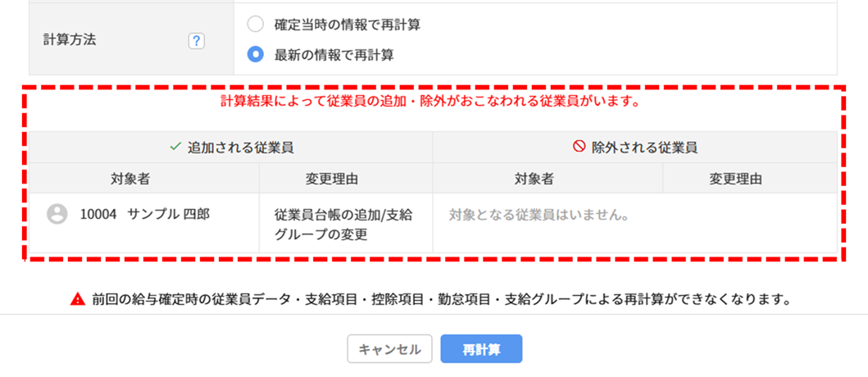Click the 追加される従業員 table header
Screen dimensions: 868x377
[231, 148]
